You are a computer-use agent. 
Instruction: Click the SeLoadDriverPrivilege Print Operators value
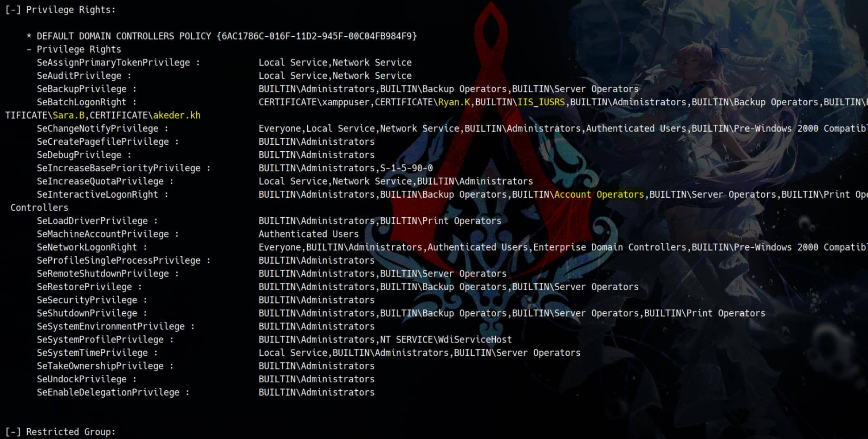pos(441,221)
